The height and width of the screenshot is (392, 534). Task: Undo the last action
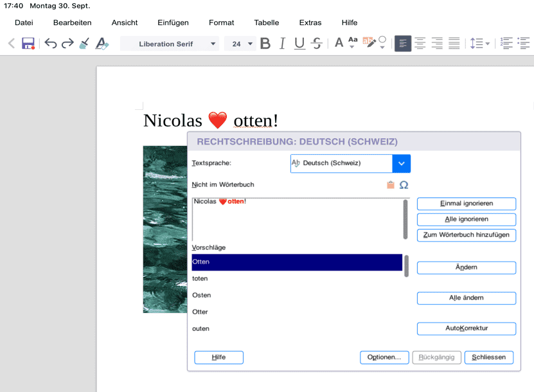point(50,44)
